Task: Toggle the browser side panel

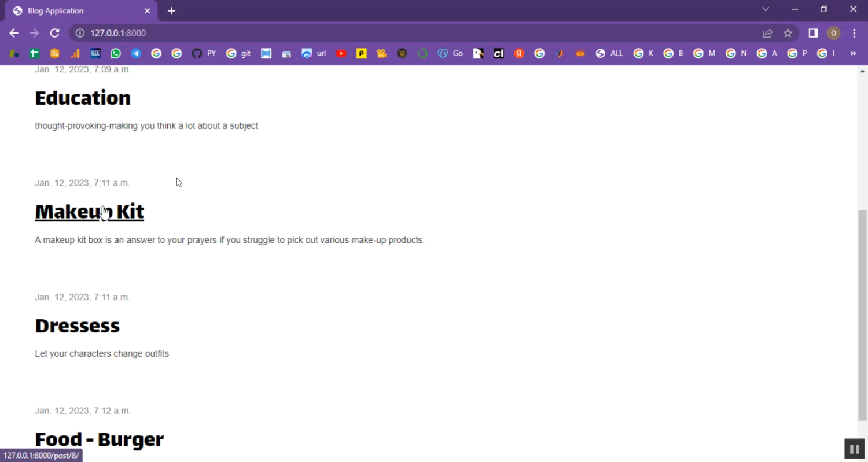Action: (813, 34)
